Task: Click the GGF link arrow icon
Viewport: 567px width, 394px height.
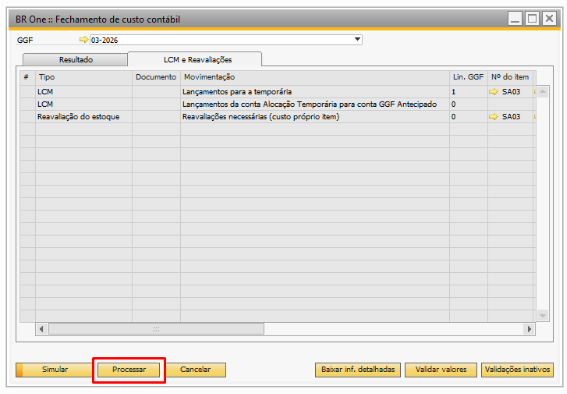Action: point(84,40)
